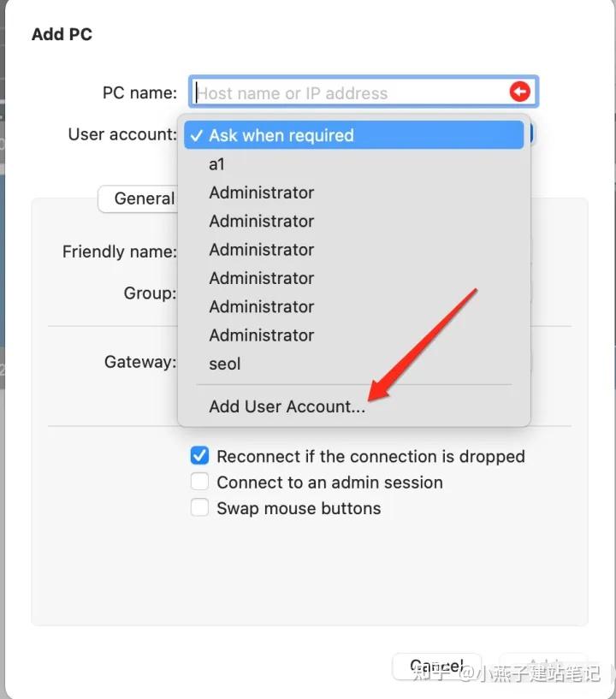Disable Reconnect if the connection is dropped
Image resolution: width=616 pixels, height=699 pixels.
pos(199,456)
